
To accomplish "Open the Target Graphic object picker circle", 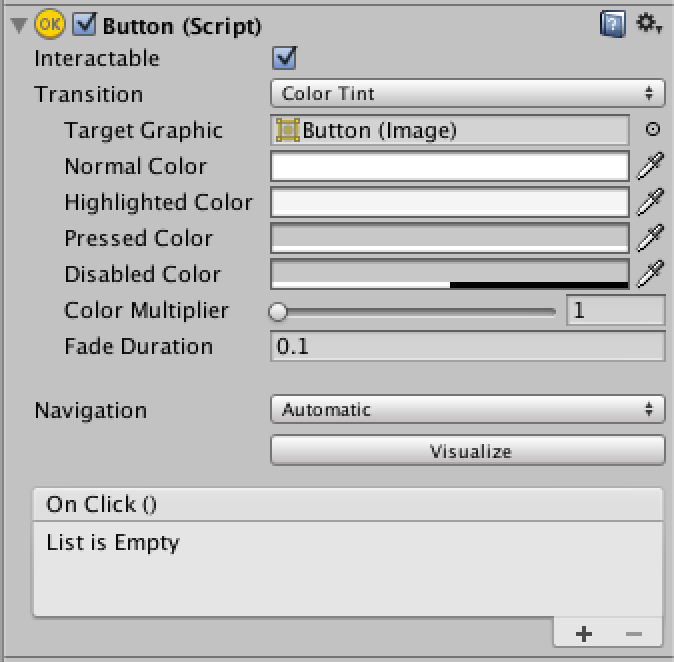I will point(653,129).
